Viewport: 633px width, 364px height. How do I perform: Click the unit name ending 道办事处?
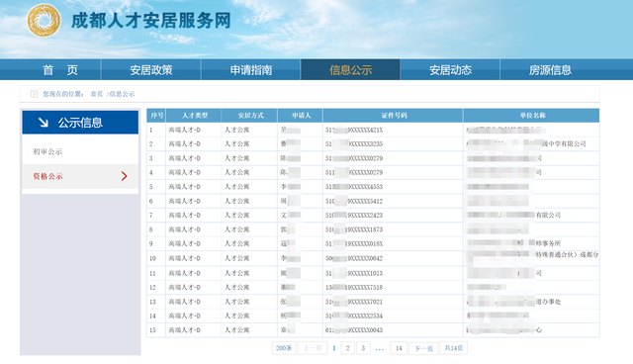[514, 302]
